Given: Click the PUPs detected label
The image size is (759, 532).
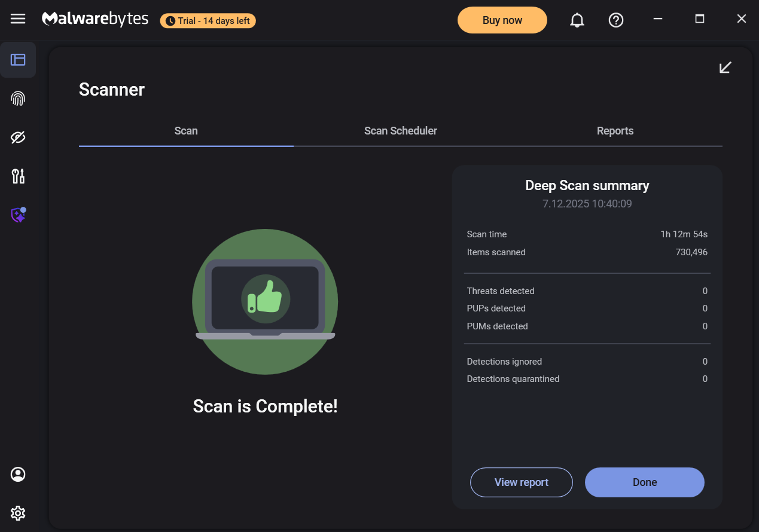Looking at the screenshot, I should click(x=496, y=308).
